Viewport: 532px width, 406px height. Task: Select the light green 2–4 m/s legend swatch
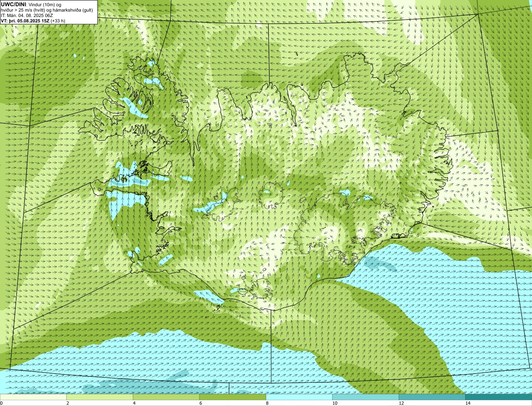(x=100, y=397)
